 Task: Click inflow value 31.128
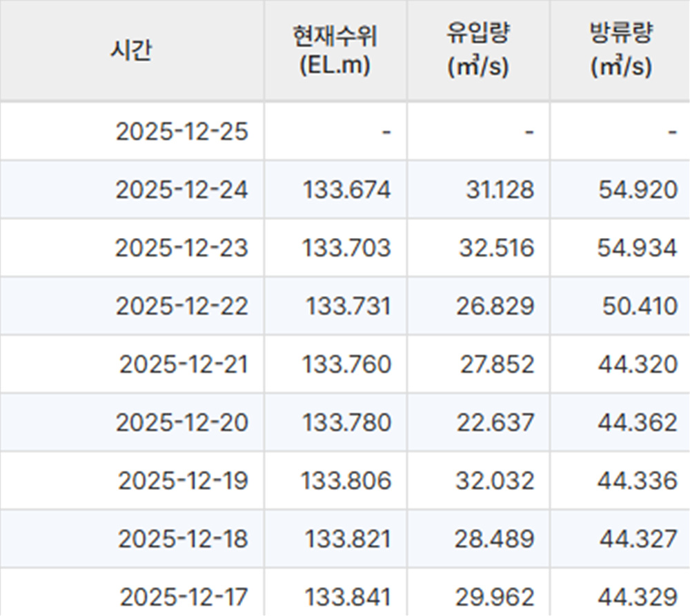click(499, 190)
